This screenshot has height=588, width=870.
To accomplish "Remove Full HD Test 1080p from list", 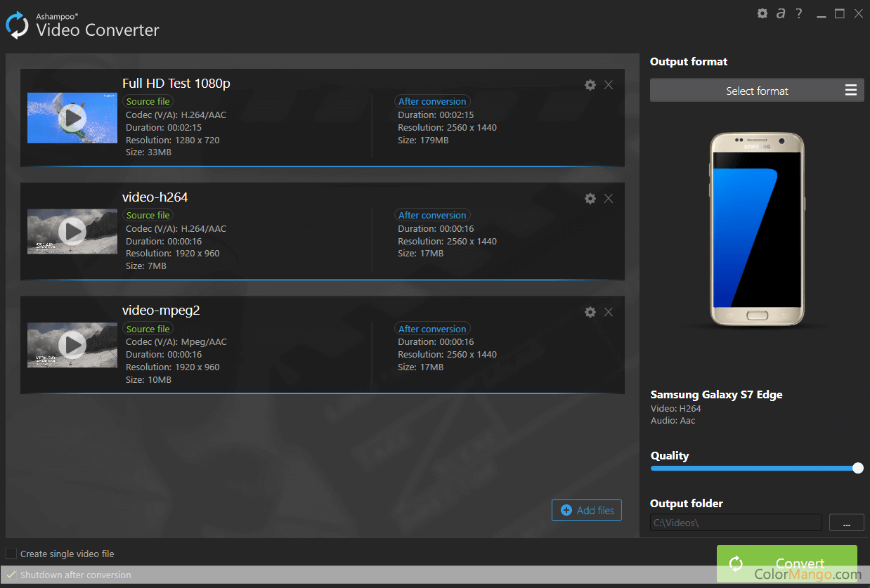I will (x=609, y=85).
